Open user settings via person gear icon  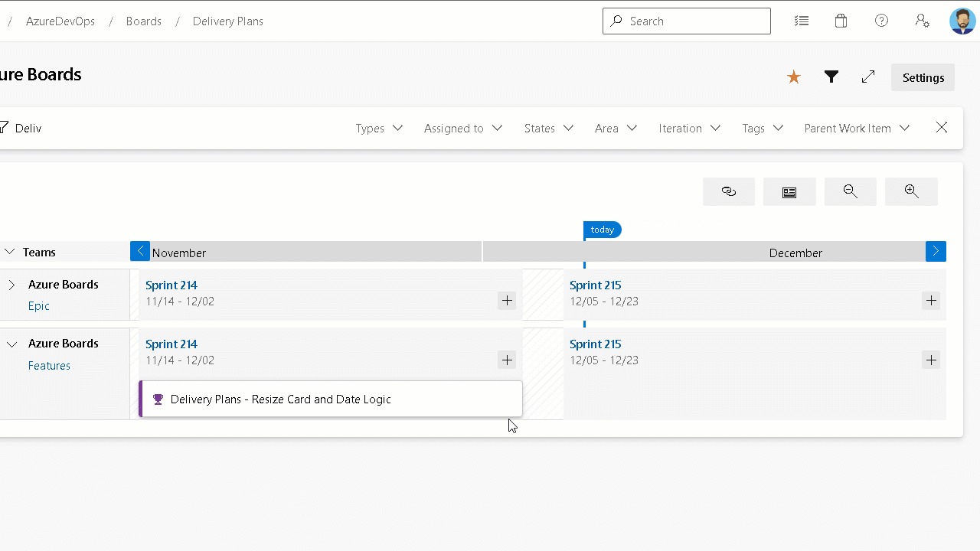click(922, 21)
